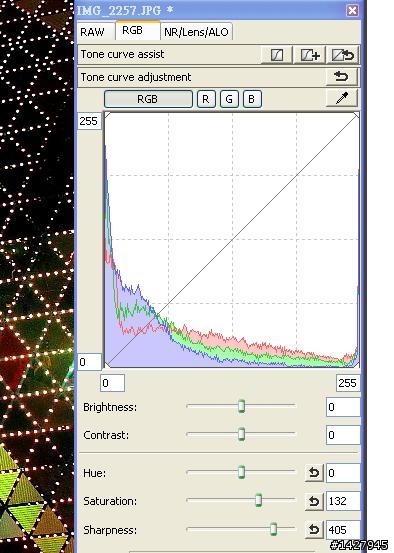Pick the white balance eyedropper tool
The image size is (394, 553).
pos(342,98)
